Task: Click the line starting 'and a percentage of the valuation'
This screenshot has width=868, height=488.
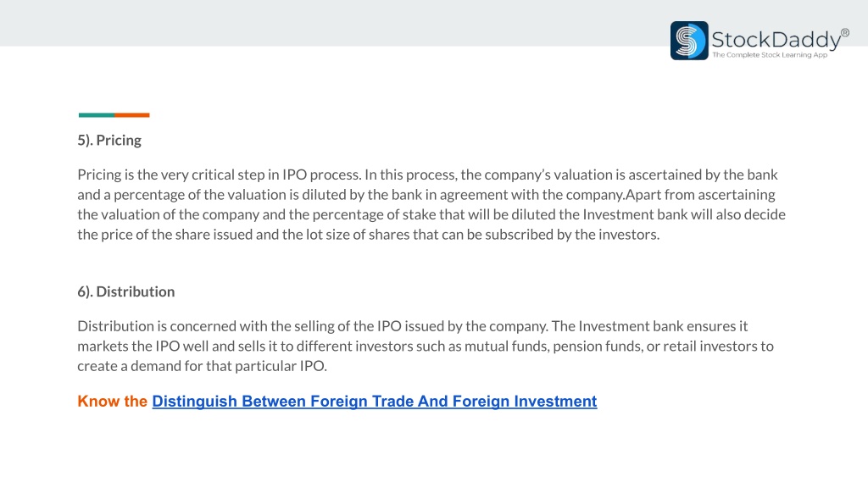Action: point(426,195)
